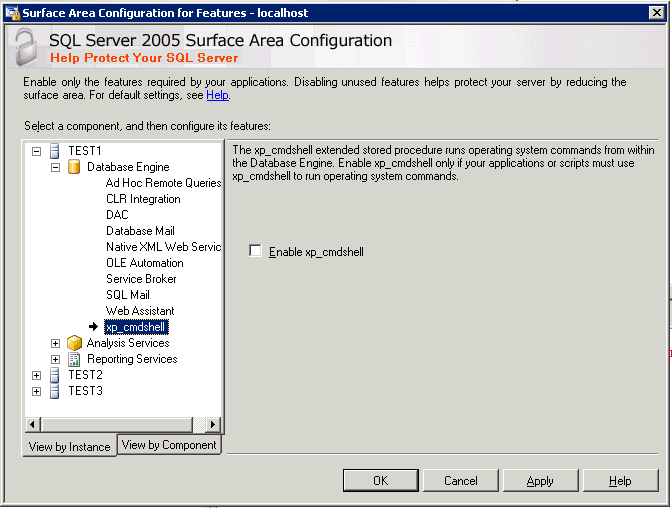The height and width of the screenshot is (508, 672).
Task: Click the TEST2 server instance icon
Action: point(55,375)
